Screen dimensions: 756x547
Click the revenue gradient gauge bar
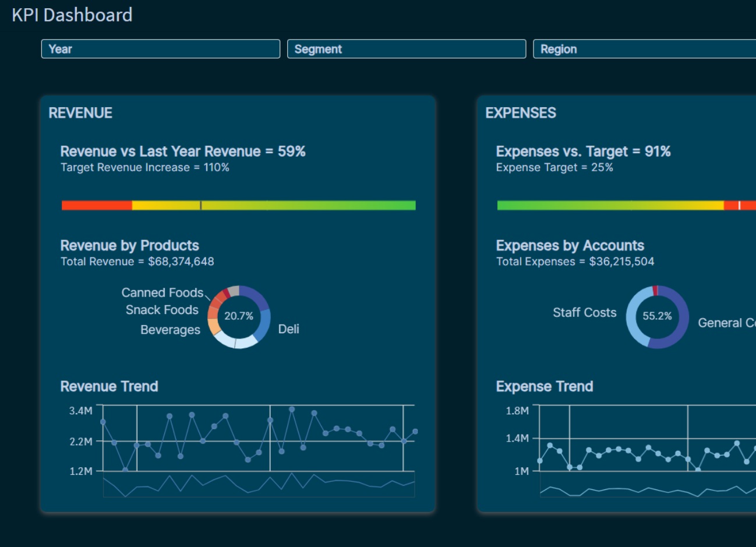[239, 205]
